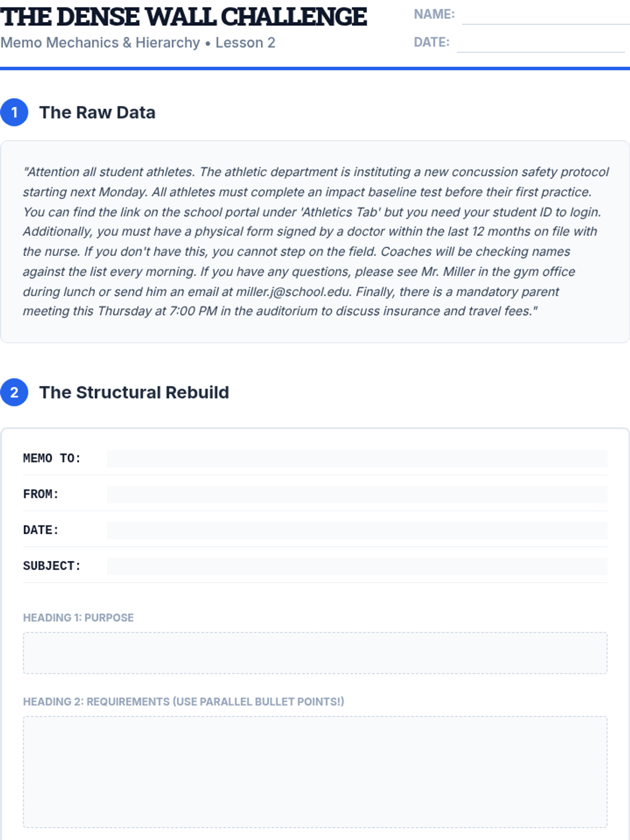Click the memo DATE input field

tap(357, 530)
